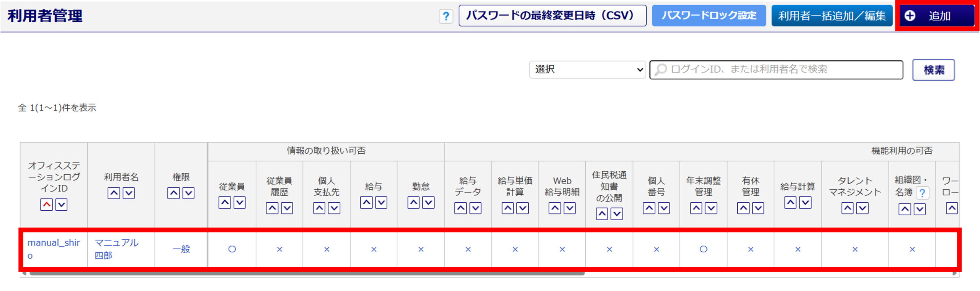Image resolution: width=980 pixels, height=291 pixels.
Task: Sort 給与 column descending
Action: coord(381,202)
